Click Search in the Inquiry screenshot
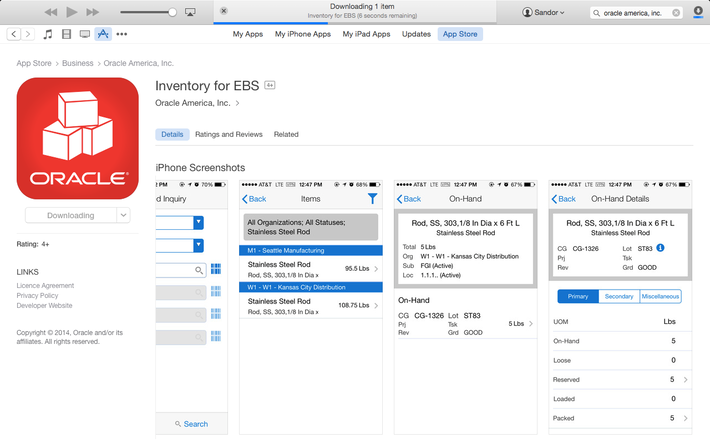 pyautogui.click(x=192, y=424)
